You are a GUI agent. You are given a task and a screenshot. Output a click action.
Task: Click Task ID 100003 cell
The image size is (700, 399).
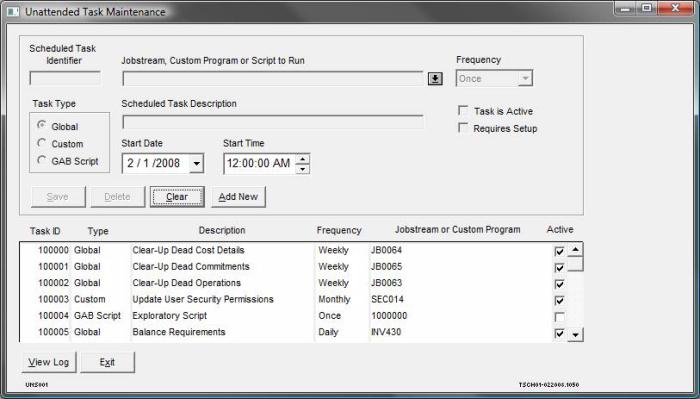(x=53, y=299)
